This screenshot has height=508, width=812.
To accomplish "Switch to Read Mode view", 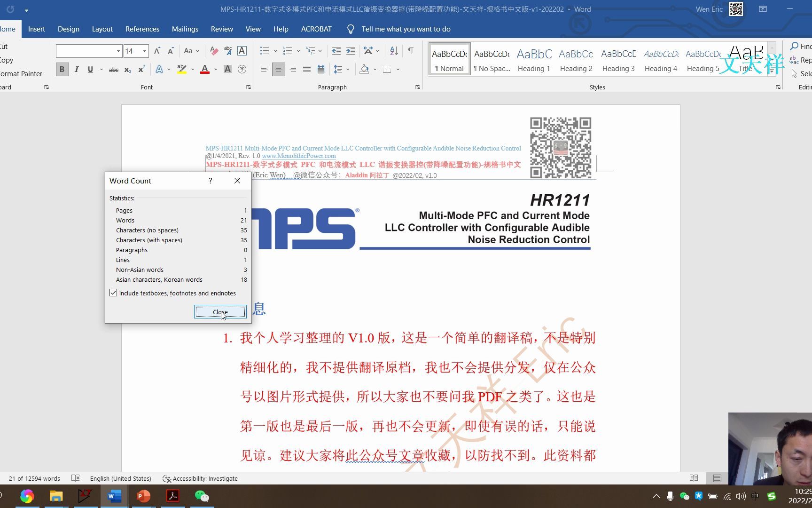I will 694,478.
